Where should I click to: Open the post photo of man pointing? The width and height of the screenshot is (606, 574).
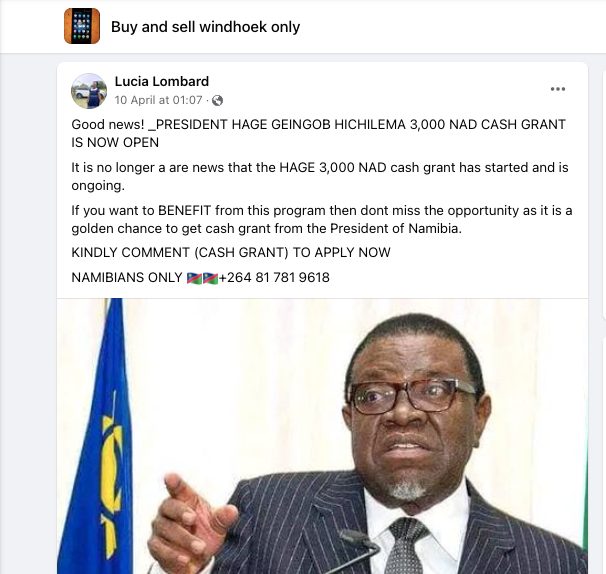pos(322,436)
